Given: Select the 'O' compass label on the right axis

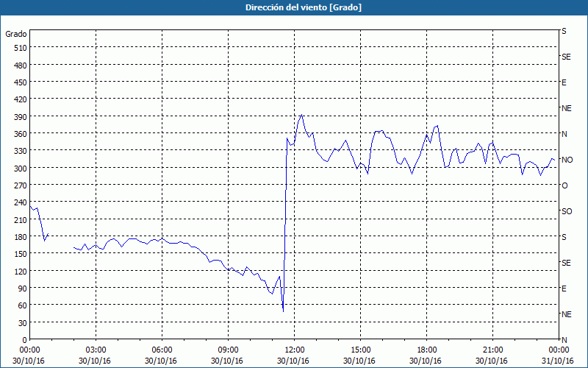Looking at the screenshot, I should [x=564, y=186].
